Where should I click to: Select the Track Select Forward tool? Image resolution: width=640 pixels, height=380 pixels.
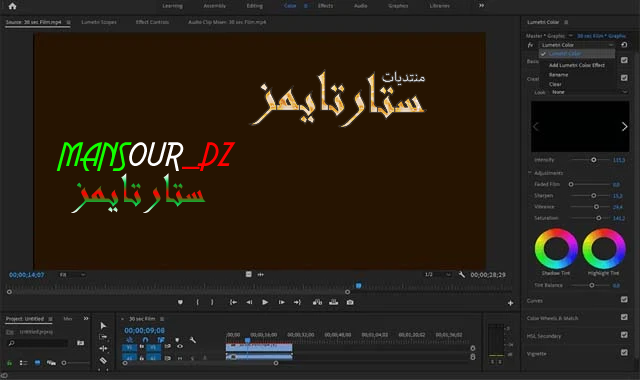(103, 337)
